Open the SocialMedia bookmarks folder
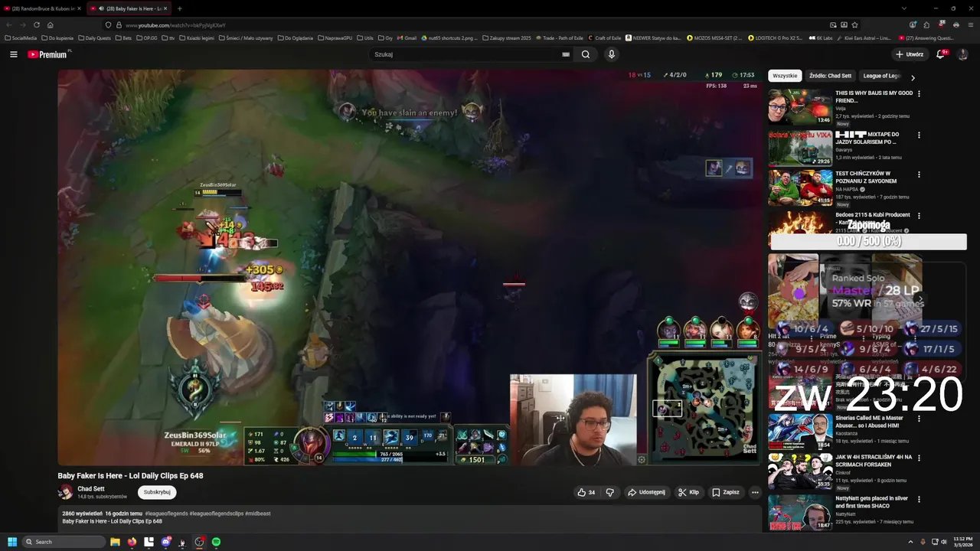This screenshot has height=551, width=980. (21, 37)
